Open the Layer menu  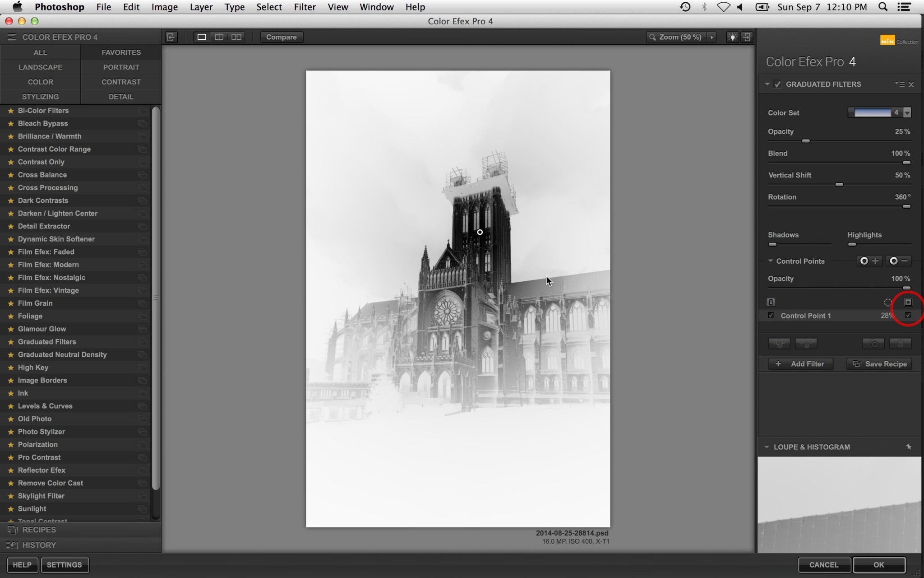(201, 7)
